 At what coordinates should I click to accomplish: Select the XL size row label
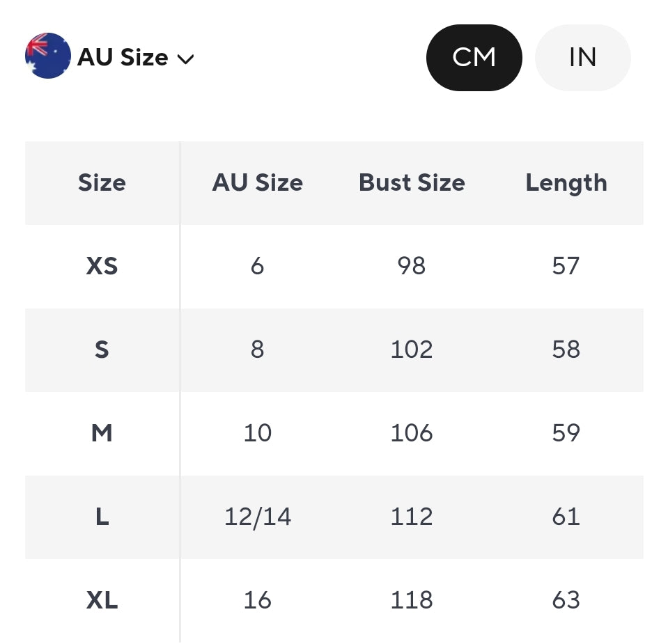tap(102, 600)
